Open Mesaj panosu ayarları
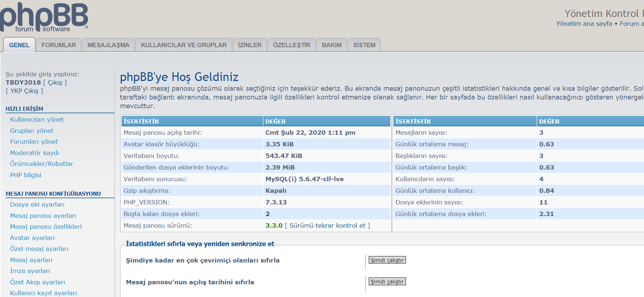Image resolution: width=644 pixels, height=297 pixels. (x=43, y=216)
